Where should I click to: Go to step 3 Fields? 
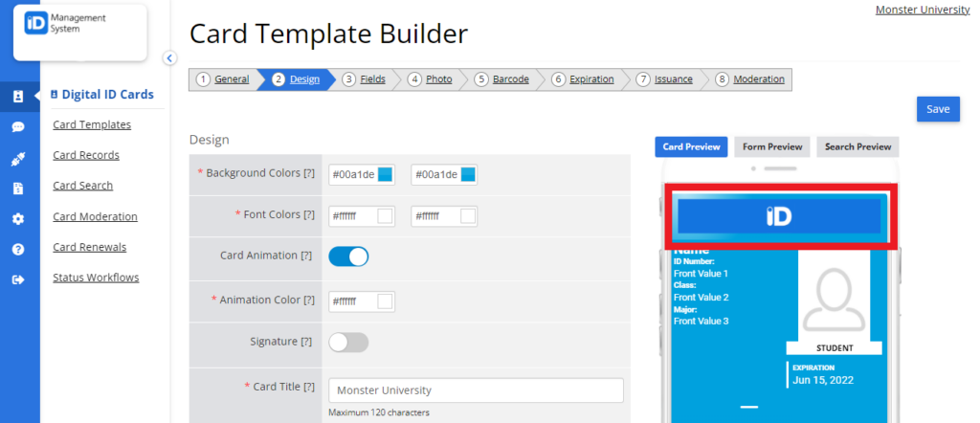tap(364, 79)
